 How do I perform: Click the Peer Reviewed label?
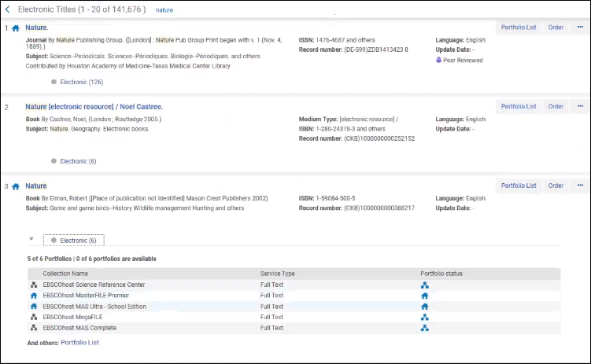463,61
